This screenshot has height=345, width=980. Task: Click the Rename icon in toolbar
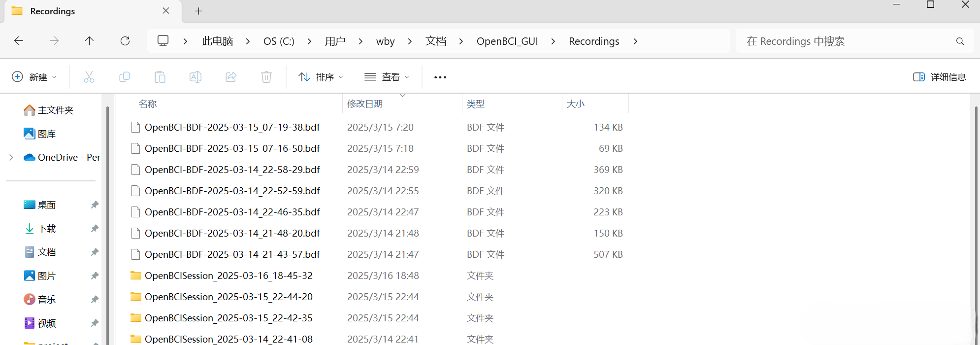[x=196, y=77]
